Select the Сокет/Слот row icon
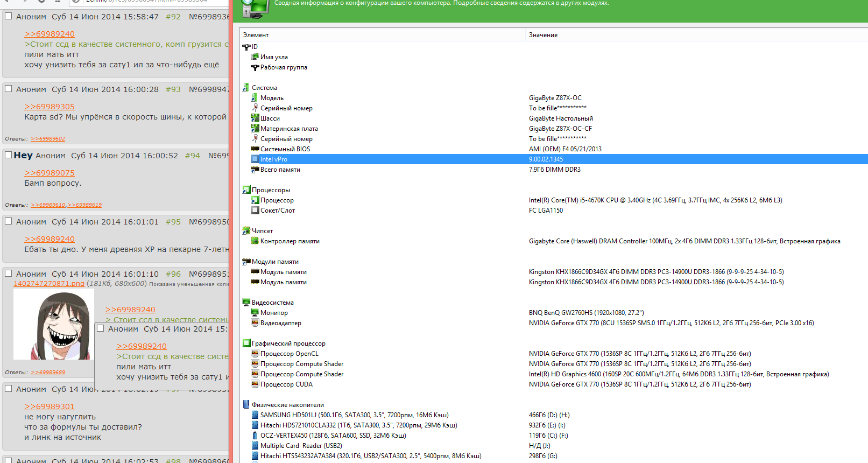868x463 pixels. click(255, 211)
